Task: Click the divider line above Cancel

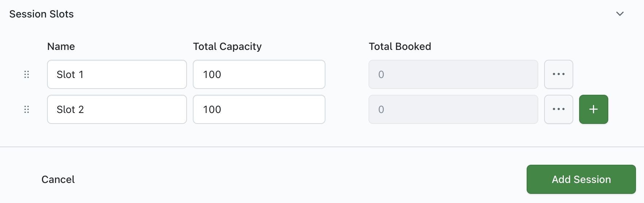Action: pyautogui.click(x=322, y=147)
